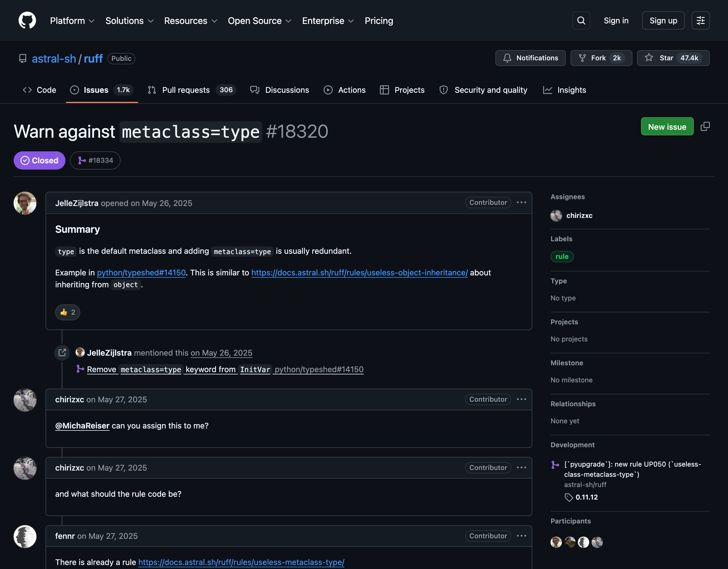
Task: Click the green New issue button
Action: 667,127
